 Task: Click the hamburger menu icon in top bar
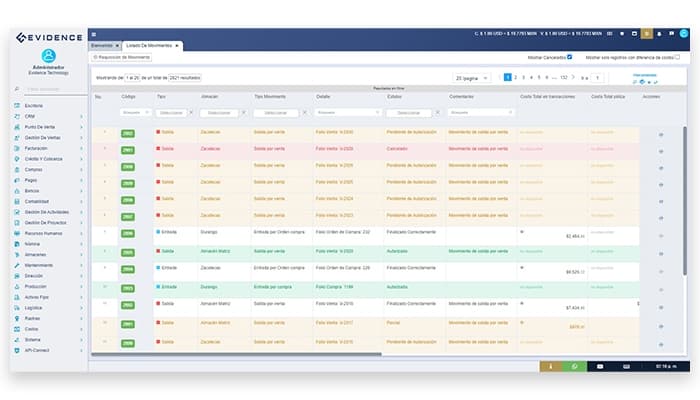click(93, 34)
